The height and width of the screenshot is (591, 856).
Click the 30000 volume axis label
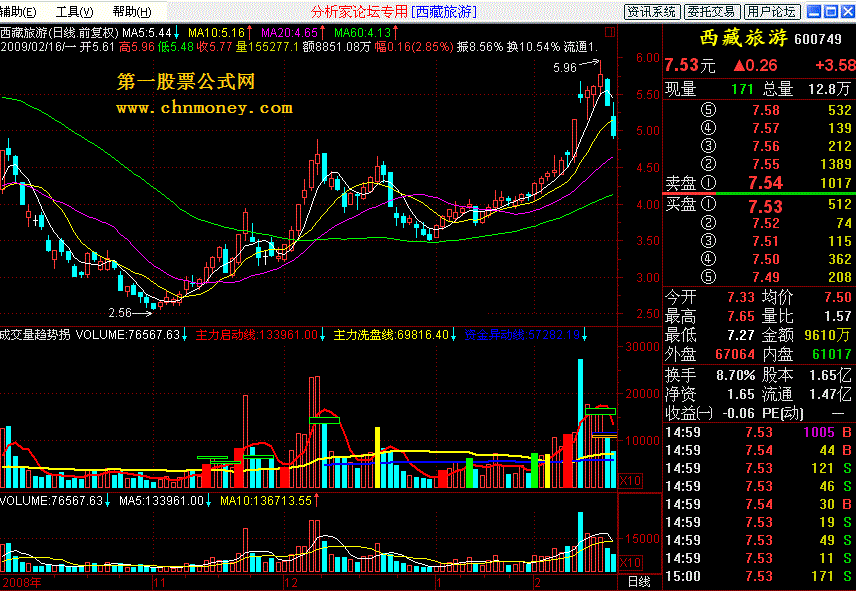click(643, 347)
